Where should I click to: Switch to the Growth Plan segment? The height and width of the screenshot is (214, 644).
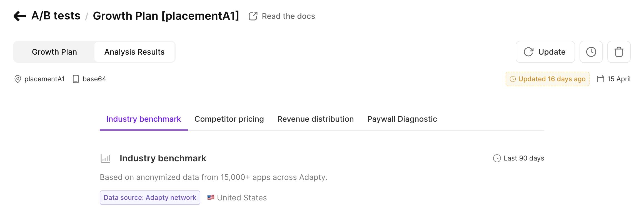click(x=54, y=52)
